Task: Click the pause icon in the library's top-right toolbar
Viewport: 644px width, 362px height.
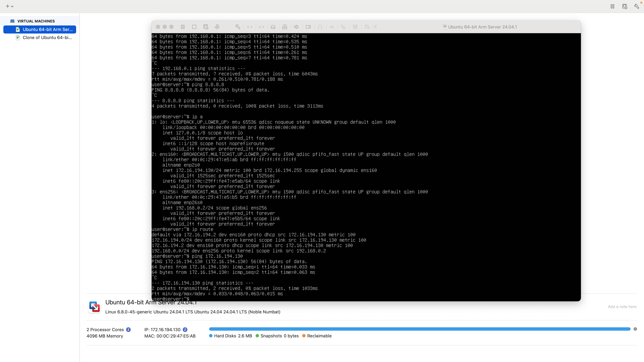Action: (612, 6)
